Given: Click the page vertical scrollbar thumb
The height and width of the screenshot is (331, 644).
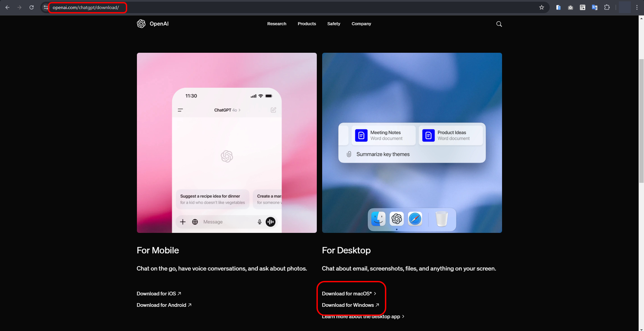Looking at the screenshot, I should click(641, 121).
